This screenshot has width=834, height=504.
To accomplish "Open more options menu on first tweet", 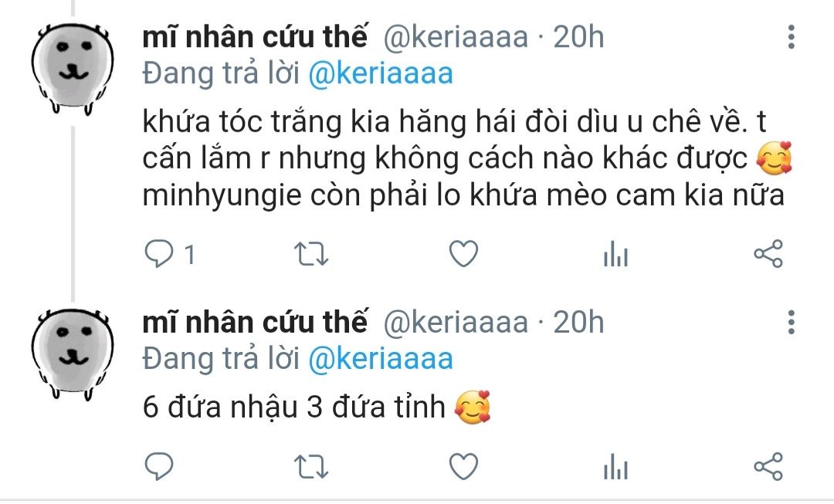I will point(792,37).
